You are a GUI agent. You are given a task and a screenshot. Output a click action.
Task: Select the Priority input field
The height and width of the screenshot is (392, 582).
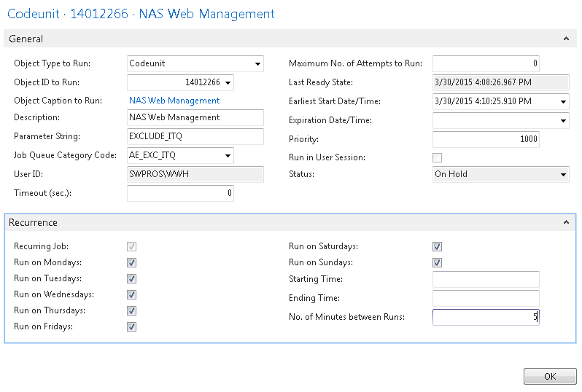[486, 139]
